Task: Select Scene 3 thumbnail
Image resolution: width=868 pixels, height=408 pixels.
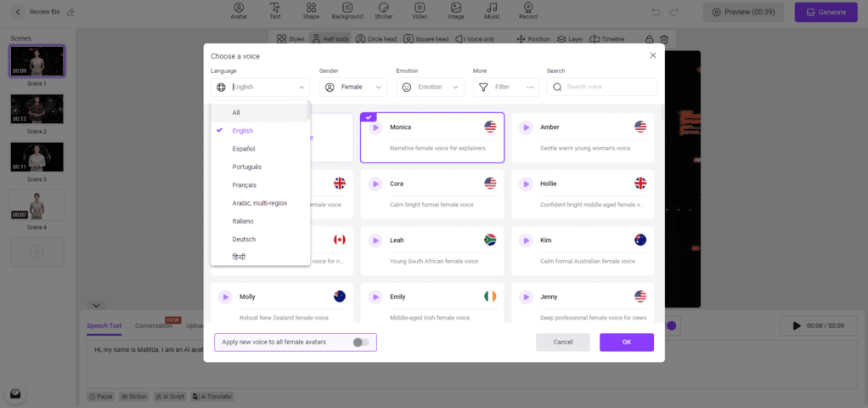Action: pyautogui.click(x=37, y=157)
